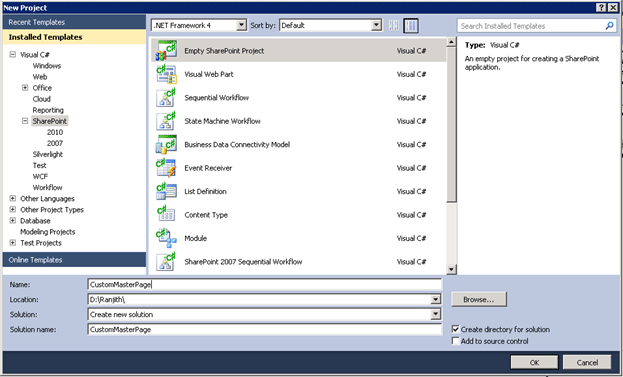Select the Installed Templates section
This screenshot has width=623, height=377.
pyautogui.click(x=74, y=37)
